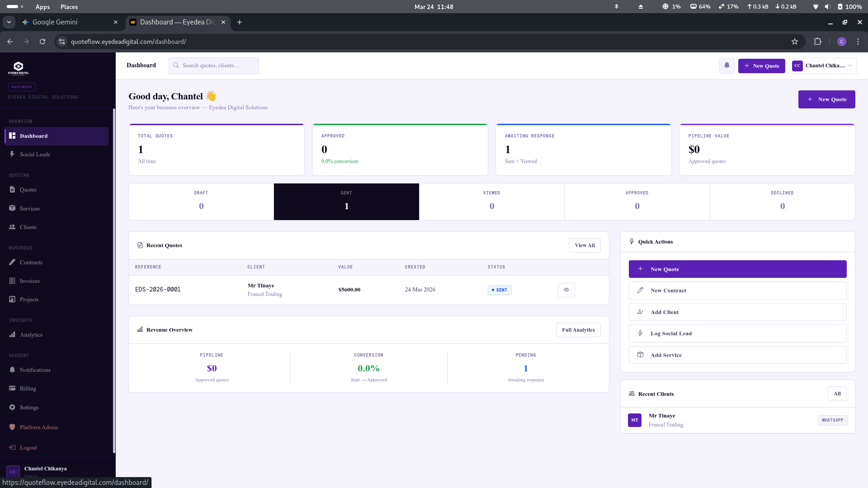This screenshot has width=868, height=488.
Task: Open the browser Extensions puzzle icon
Action: [817, 42]
